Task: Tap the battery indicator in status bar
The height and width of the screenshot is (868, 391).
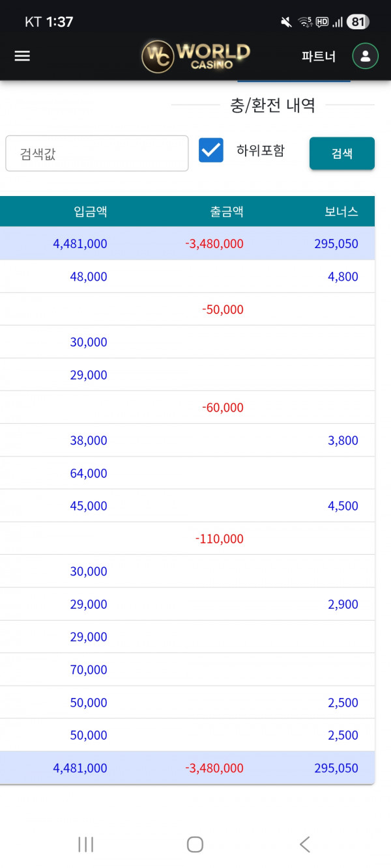Action: [x=357, y=22]
